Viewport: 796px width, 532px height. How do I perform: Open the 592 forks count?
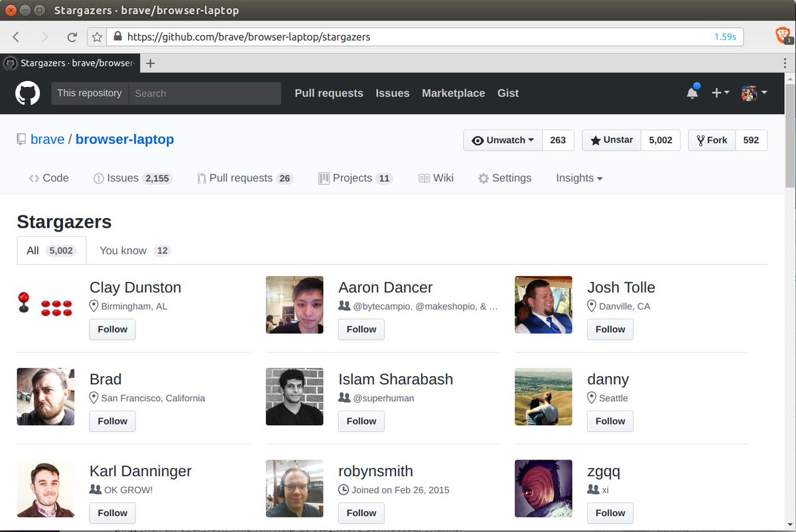pos(751,140)
